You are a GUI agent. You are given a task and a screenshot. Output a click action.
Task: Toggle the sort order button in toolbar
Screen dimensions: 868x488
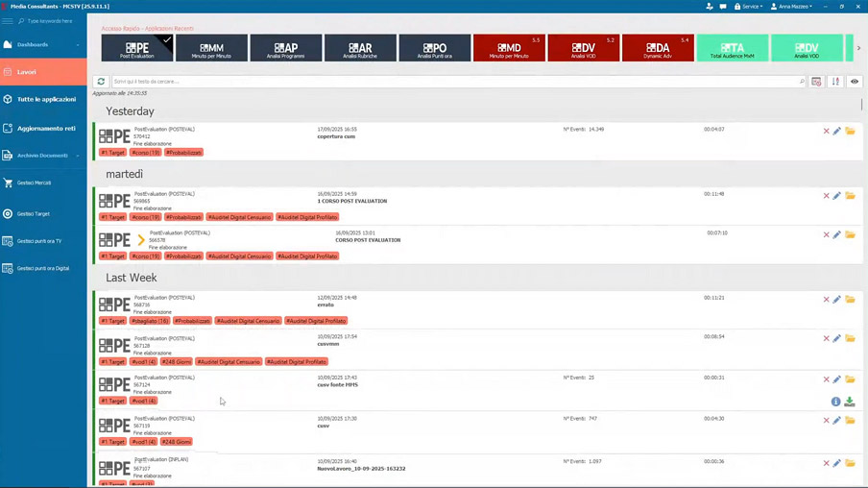(x=835, y=82)
